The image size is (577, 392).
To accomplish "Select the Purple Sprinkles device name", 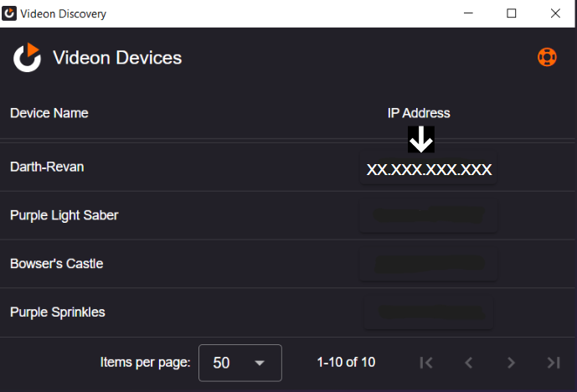I will (x=58, y=312).
